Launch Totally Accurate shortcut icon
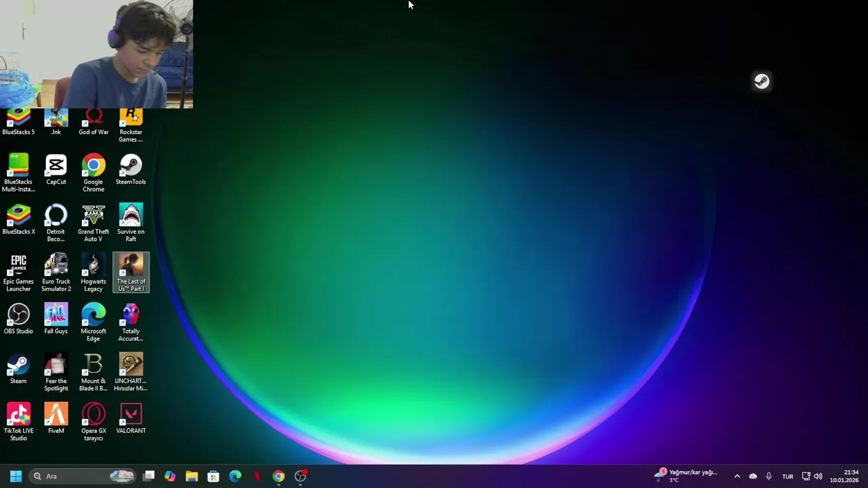Image resolution: width=868 pixels, height=488 pixels. [x=131, y=323]
